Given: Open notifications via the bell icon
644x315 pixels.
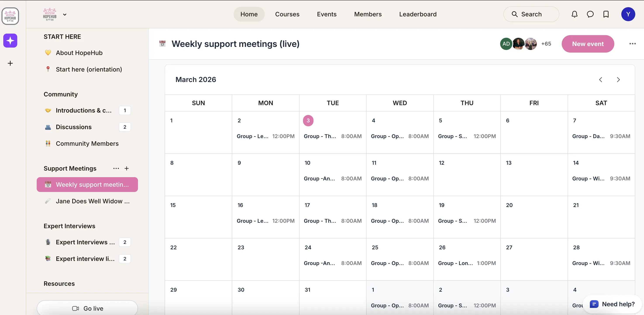Looking at the screenshot, I should [574, 14].
